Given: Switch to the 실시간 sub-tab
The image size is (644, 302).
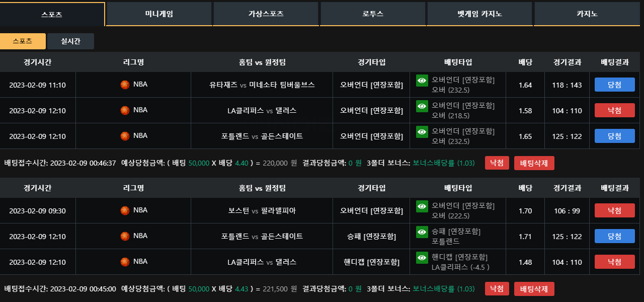Looking at the screenshot, I should pos(70,41).
